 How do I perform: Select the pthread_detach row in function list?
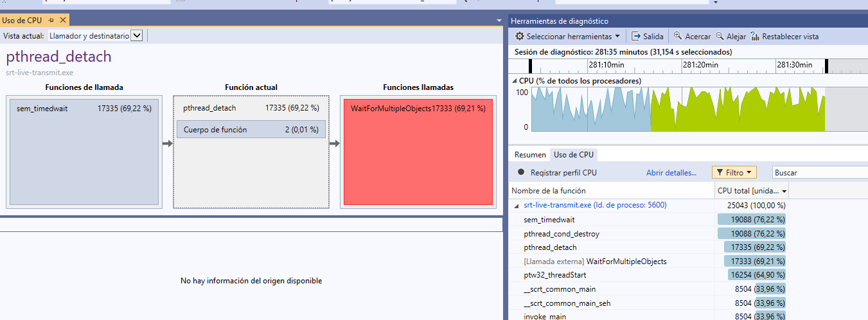coord(649,247)
